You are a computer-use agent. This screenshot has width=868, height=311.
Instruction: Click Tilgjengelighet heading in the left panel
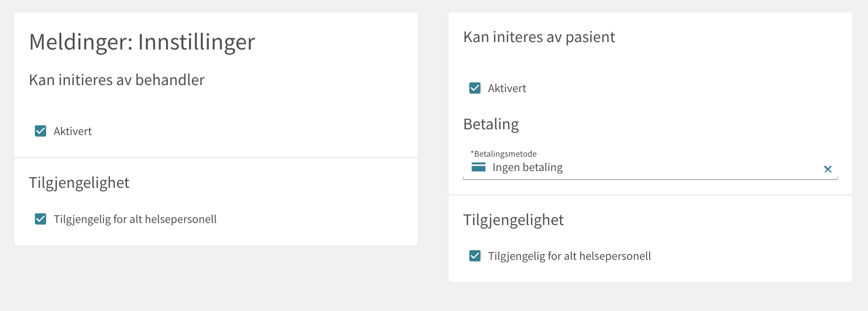[79, 183]
